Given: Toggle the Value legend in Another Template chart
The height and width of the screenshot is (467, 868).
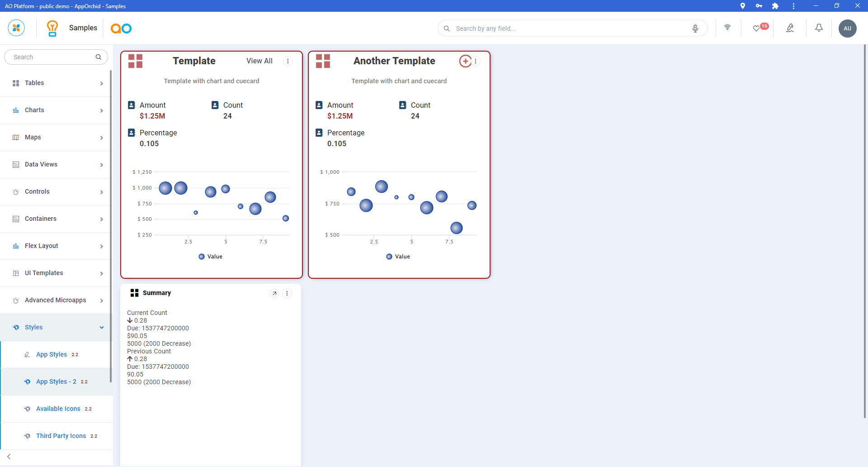Looking at the screenshot, I should coord(398,257).
